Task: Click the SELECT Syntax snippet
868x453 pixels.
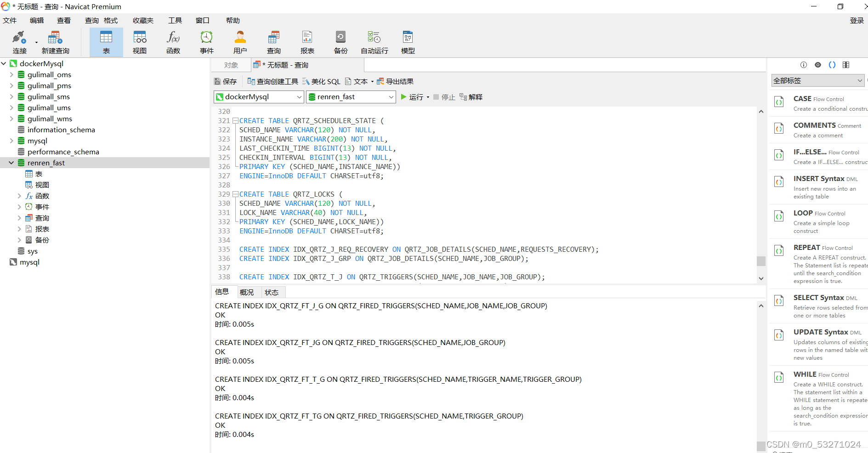Action: pos(819,306)
